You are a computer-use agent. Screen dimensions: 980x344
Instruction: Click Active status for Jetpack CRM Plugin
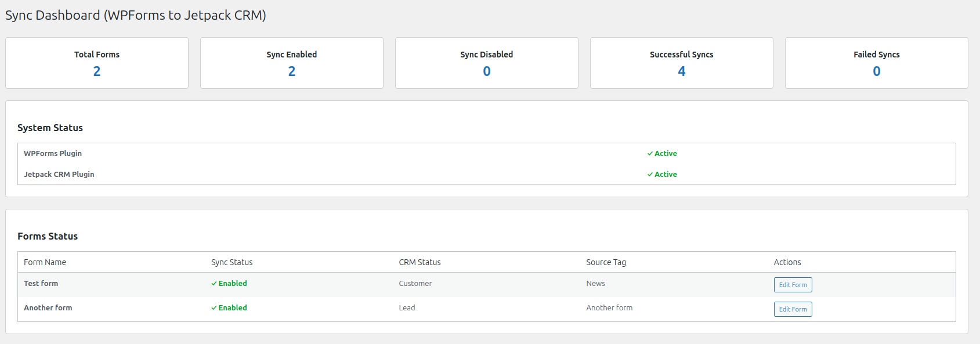point(662,175)
